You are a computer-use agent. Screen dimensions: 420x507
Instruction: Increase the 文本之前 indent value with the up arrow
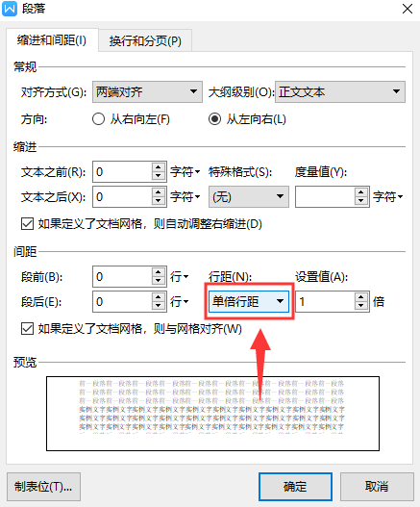point(158,167)
